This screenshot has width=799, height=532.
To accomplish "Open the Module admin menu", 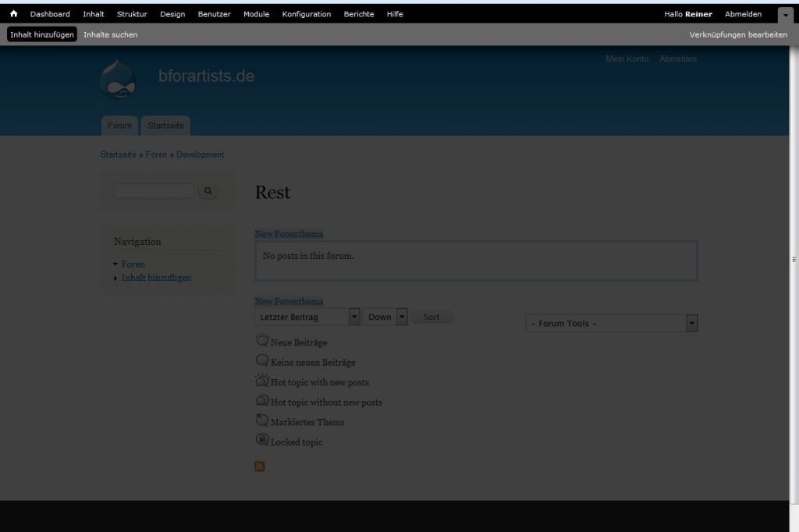I will pos(256,14).
